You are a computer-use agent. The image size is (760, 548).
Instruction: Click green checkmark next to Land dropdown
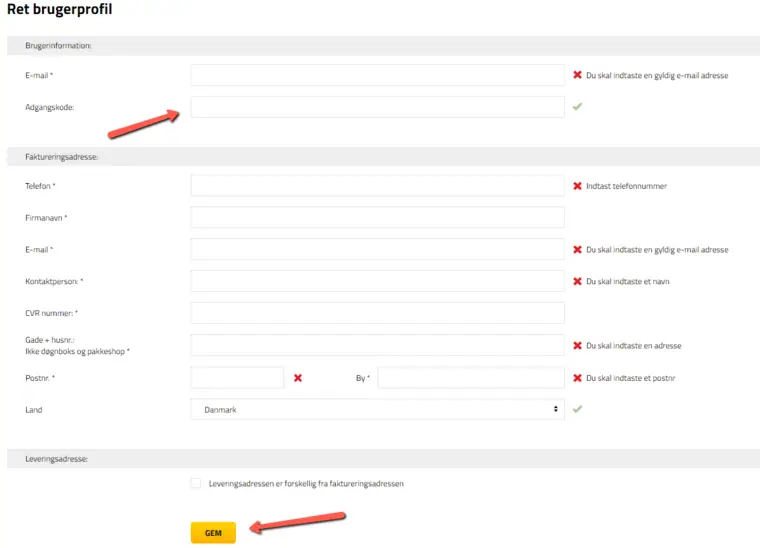577,409
